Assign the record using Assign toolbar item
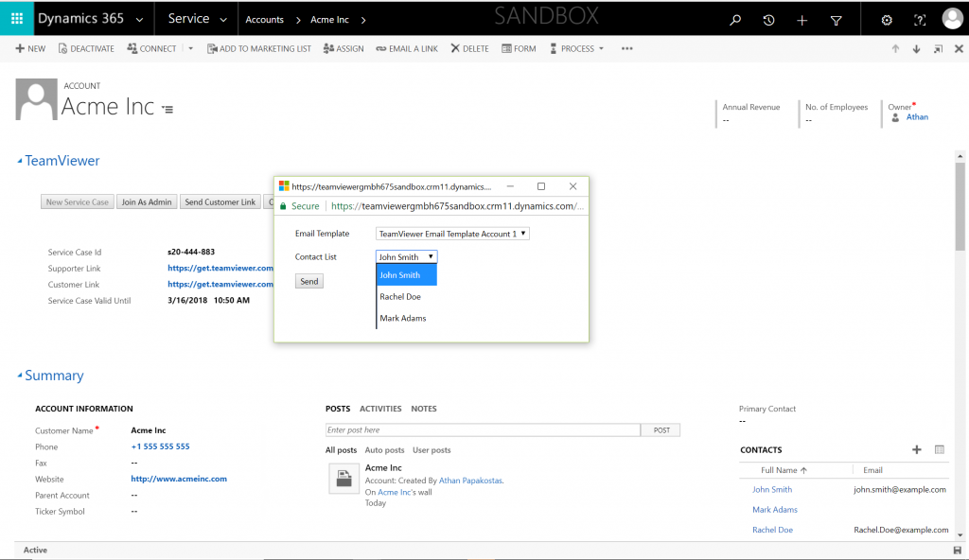Screen dimensions: 969x560 pos(344,48)
